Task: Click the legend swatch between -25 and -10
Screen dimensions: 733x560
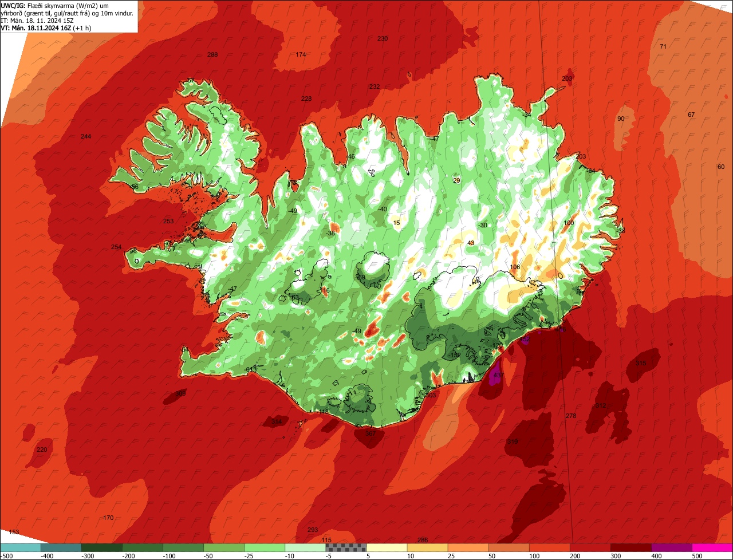Action: pos(265,547)
